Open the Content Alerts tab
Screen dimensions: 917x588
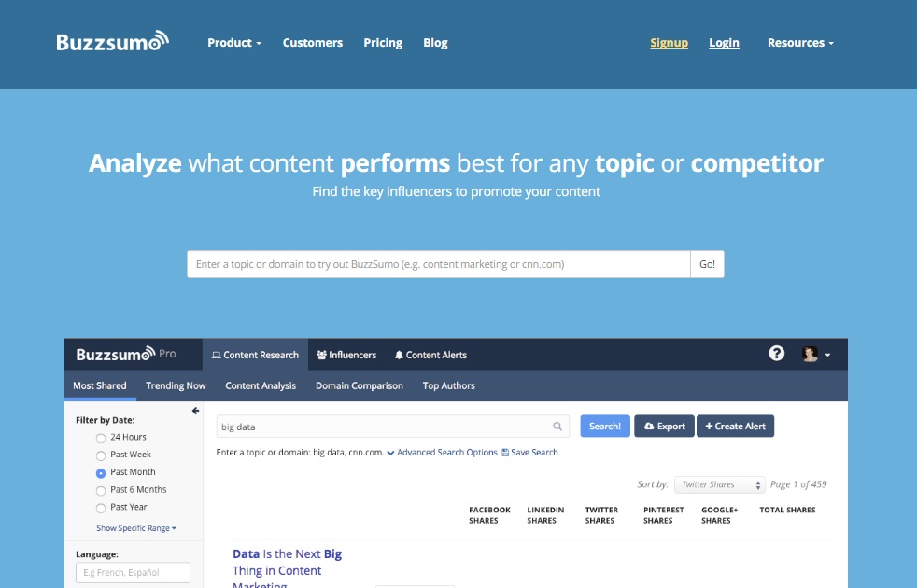[x=430, y=355]
